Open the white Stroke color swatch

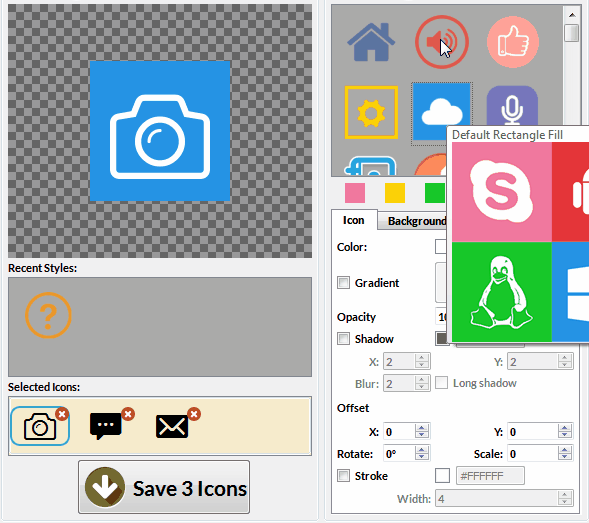pos(443,476)
